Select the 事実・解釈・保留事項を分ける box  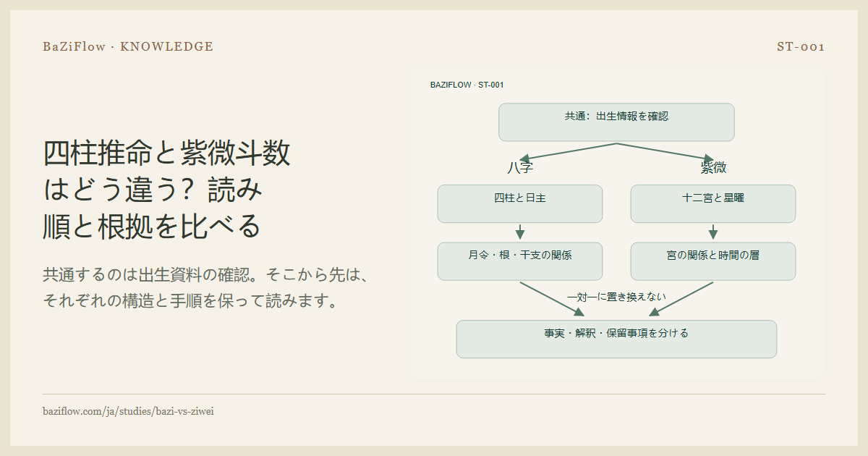(x=616, y=339)
